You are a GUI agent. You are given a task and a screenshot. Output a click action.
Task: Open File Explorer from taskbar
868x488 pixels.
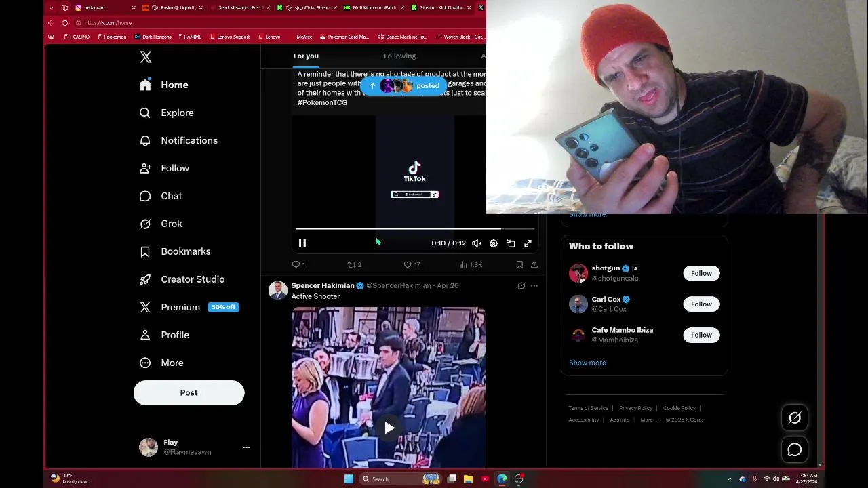[468, 479]
